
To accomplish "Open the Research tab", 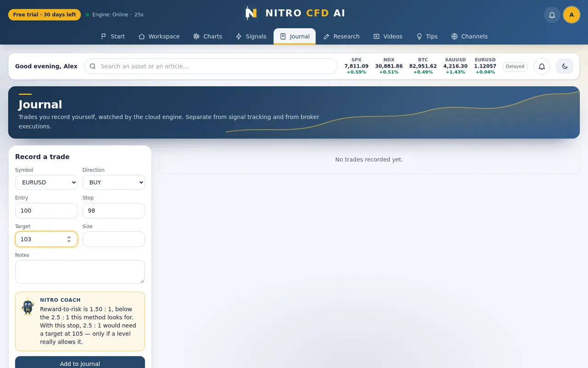I will (x=341, y=36).
